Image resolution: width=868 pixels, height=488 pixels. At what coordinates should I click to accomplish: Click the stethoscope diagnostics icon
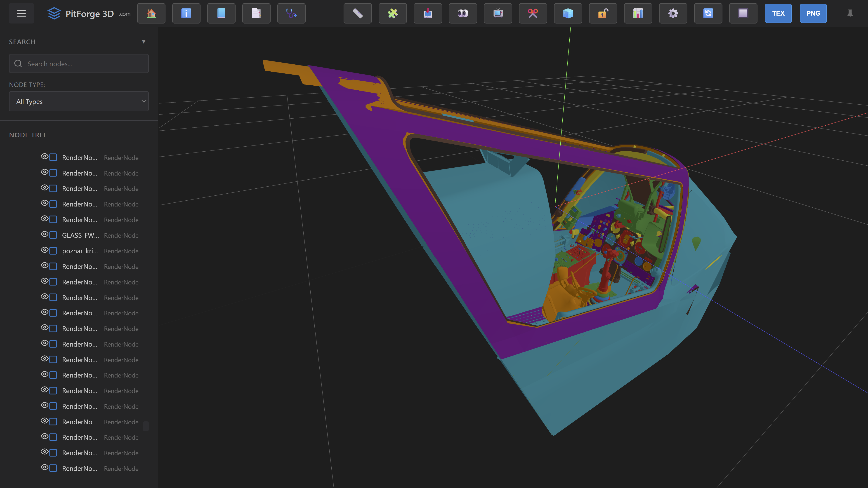(291, 14)
